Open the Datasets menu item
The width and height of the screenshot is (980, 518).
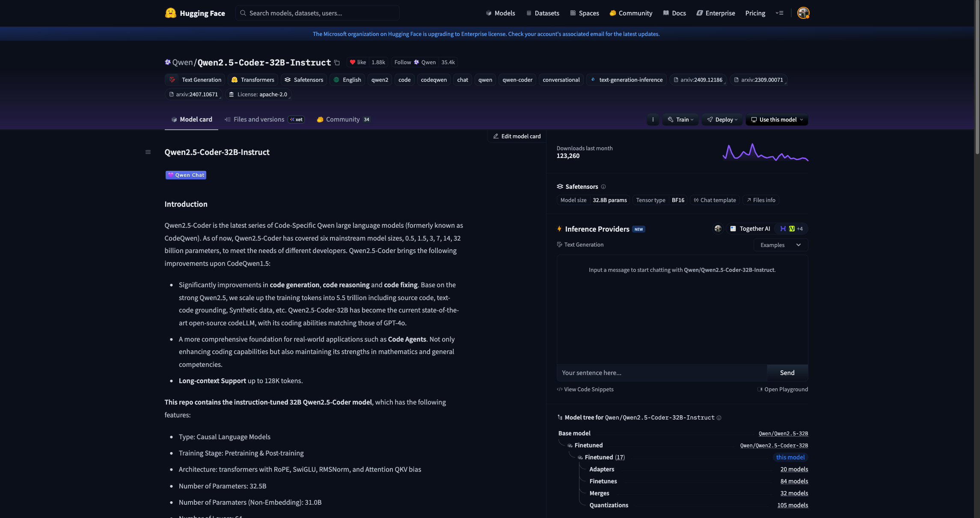542,13
